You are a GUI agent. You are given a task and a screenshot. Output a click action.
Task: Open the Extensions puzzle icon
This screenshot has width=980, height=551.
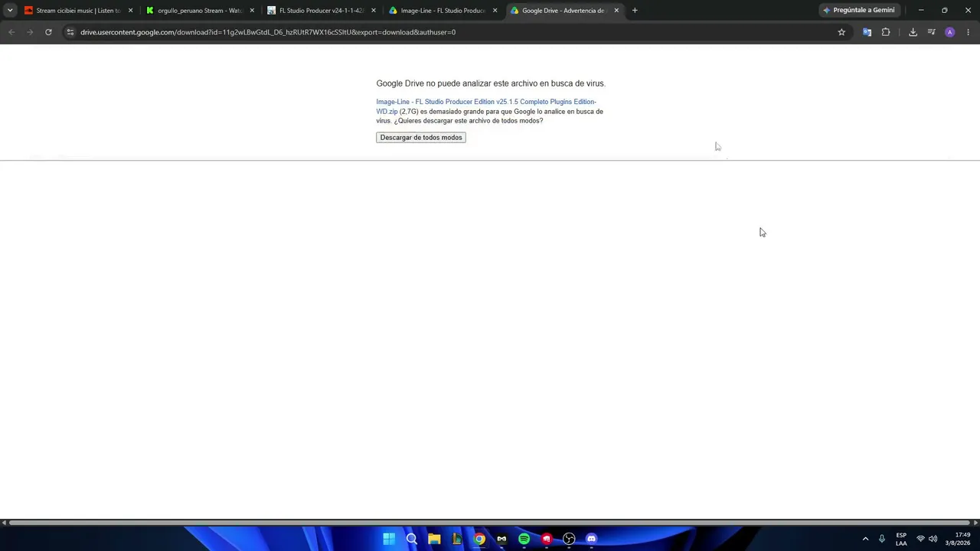[886, 32]
